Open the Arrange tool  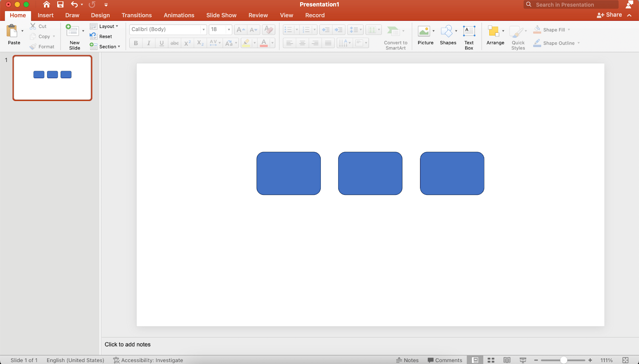pos(495,36)
